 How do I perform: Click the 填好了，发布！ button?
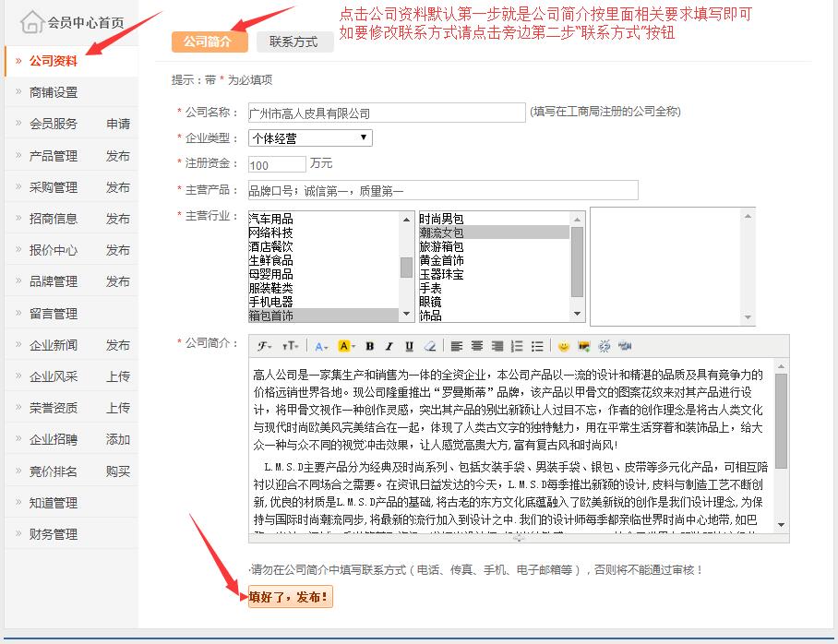(x=289, y=597)
